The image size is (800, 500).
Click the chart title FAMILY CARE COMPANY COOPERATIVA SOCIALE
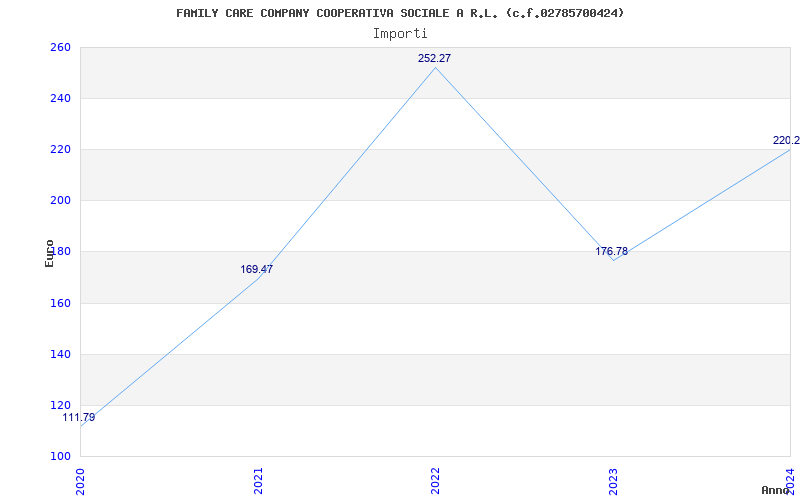click(400, 13)
